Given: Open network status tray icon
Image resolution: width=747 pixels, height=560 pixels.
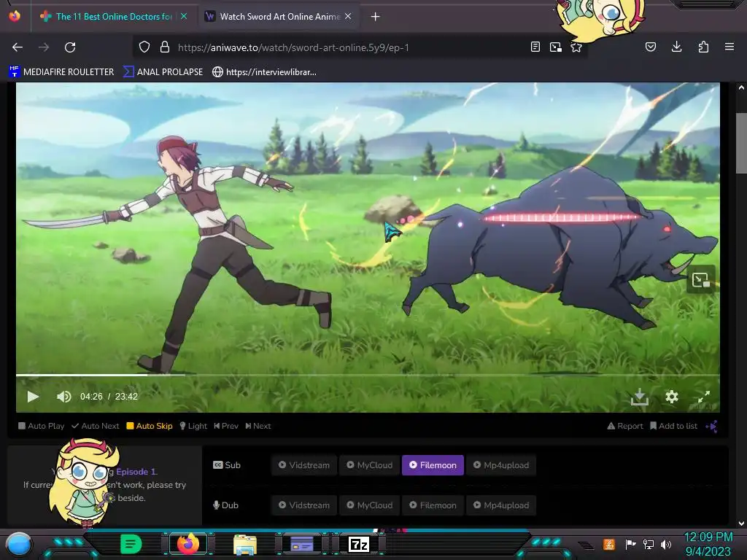Looking at the screenshot, I should point(648,544).
